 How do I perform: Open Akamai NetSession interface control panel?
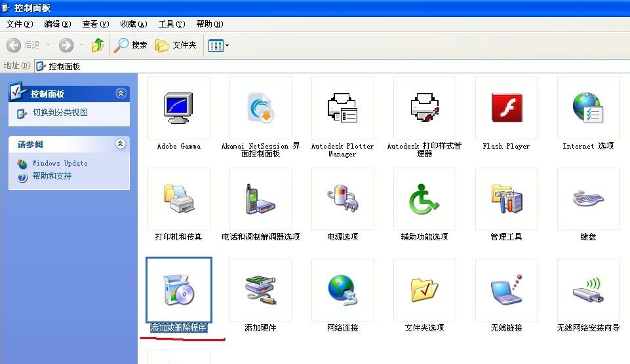click(x=261, y=108)
